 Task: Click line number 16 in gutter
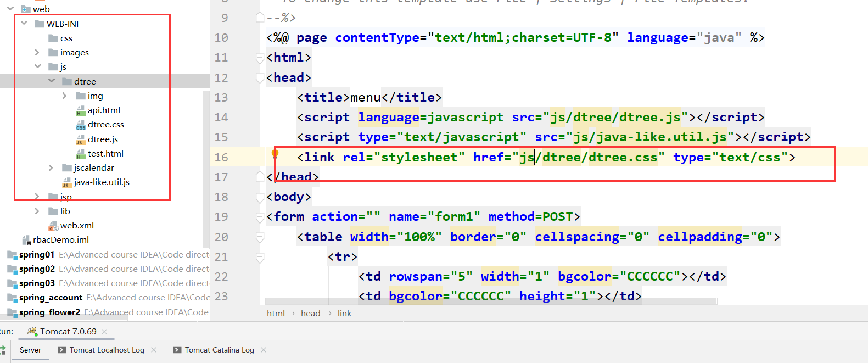point(221,157)
